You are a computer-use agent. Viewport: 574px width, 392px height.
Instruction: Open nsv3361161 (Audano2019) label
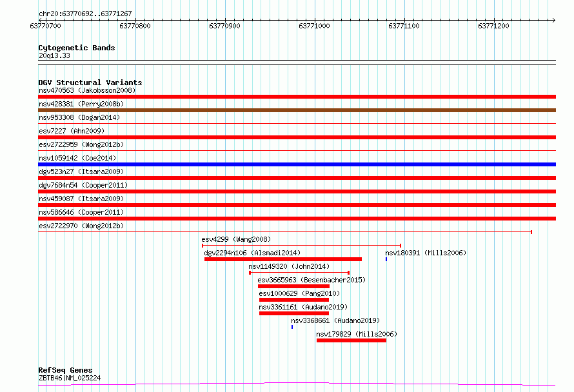303,307
